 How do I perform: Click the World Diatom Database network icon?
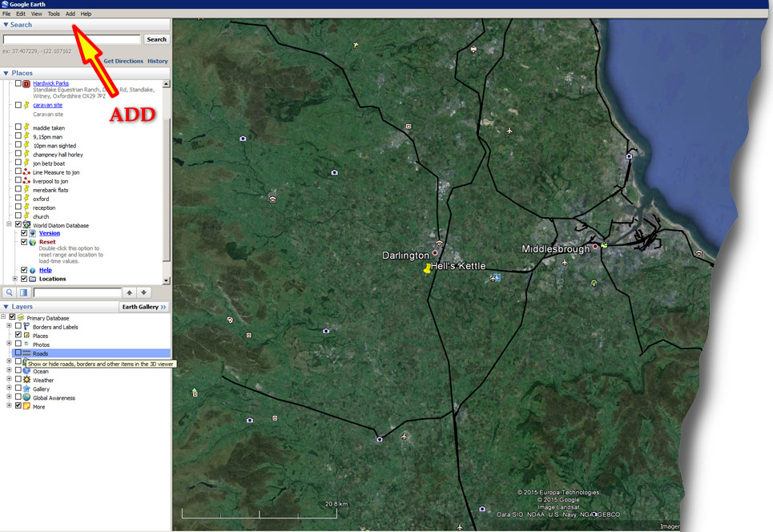tap(26, 224)
